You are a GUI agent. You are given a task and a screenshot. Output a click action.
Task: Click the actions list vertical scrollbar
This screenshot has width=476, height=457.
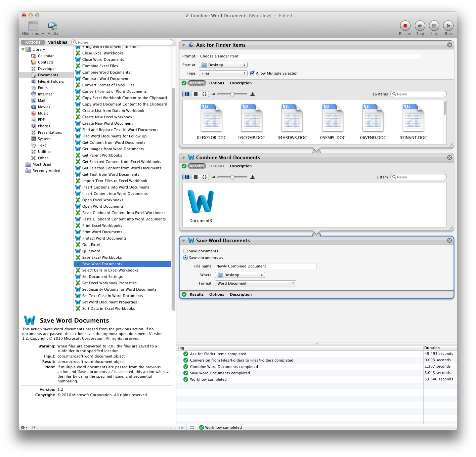[173, 199]
